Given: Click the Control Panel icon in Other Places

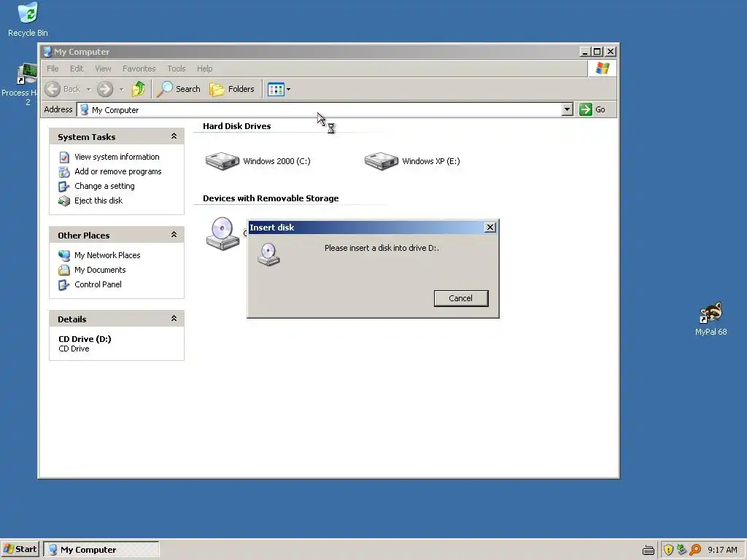Looking at the screenshot, I should pyautogui.click(x=64, y=285).
